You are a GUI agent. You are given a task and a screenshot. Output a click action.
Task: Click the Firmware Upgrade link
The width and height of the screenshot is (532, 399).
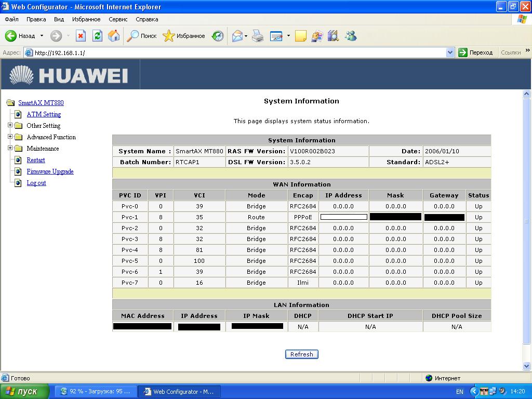pyautogui.click(x=50, y=171)
